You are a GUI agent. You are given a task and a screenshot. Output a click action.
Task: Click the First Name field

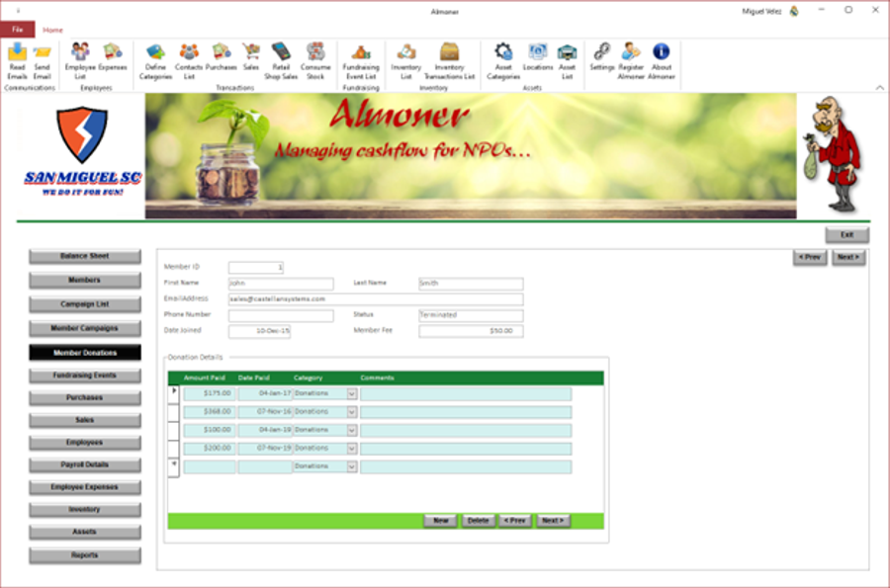coord(281,283)
